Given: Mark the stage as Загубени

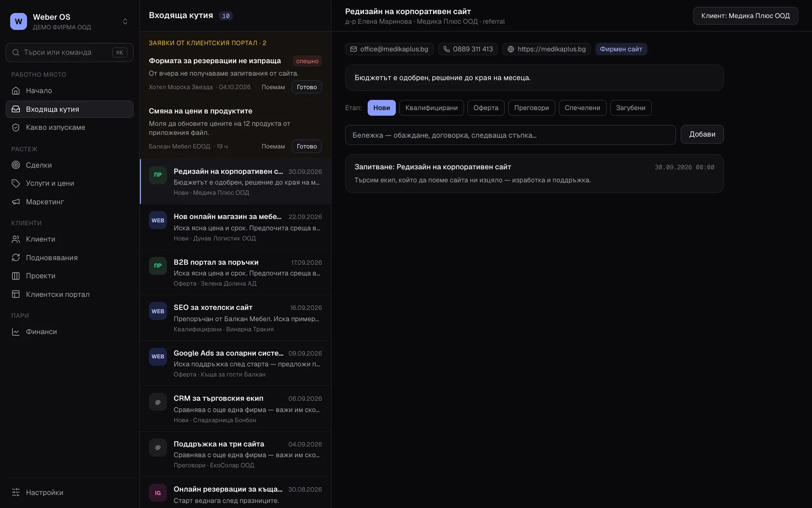Looking at the screenshot, I should pos(630,108).
